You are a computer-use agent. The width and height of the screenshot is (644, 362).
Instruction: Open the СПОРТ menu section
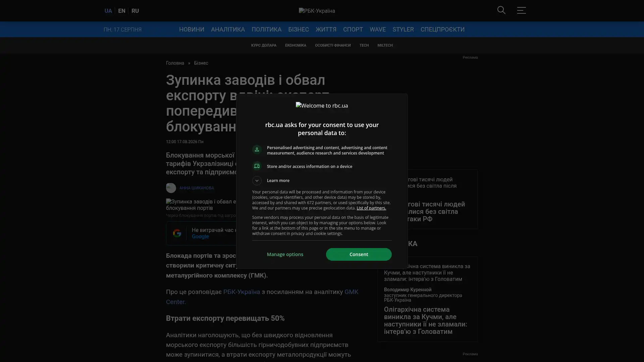tap(353, 29)
